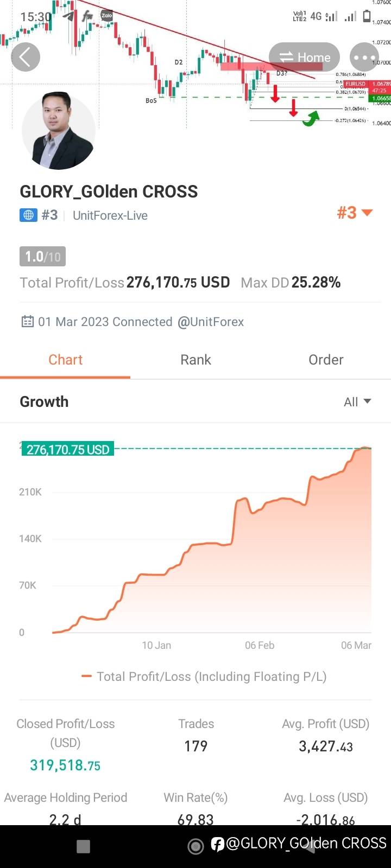This screenshot has width=391, height=868.
Task: Tap the back arrow button
Action: coord(26,57)
